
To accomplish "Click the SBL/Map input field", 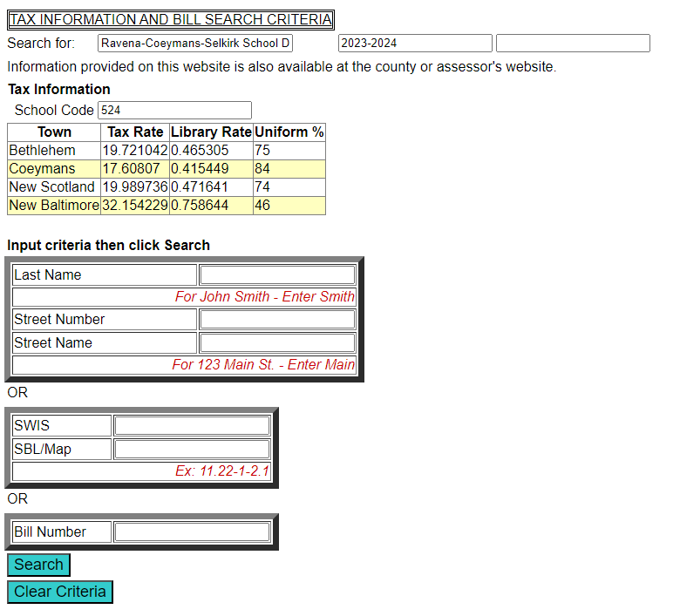I will (192, 449).
